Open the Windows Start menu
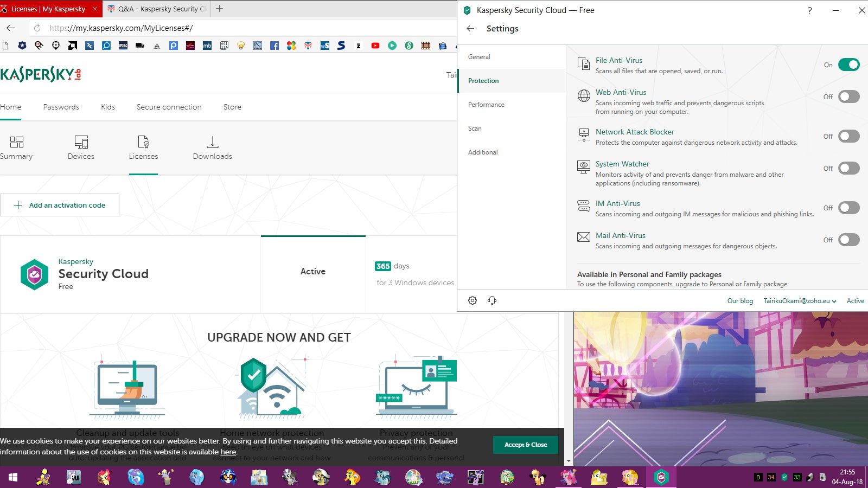The image size is (868, 488). pos(13,477)
